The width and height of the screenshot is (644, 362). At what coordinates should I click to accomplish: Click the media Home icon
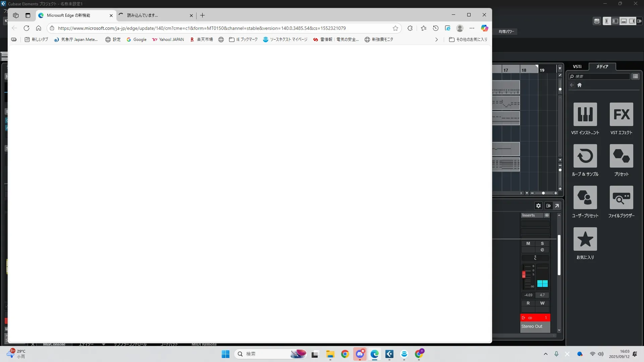pyautogui.click(x=579, y=85)
